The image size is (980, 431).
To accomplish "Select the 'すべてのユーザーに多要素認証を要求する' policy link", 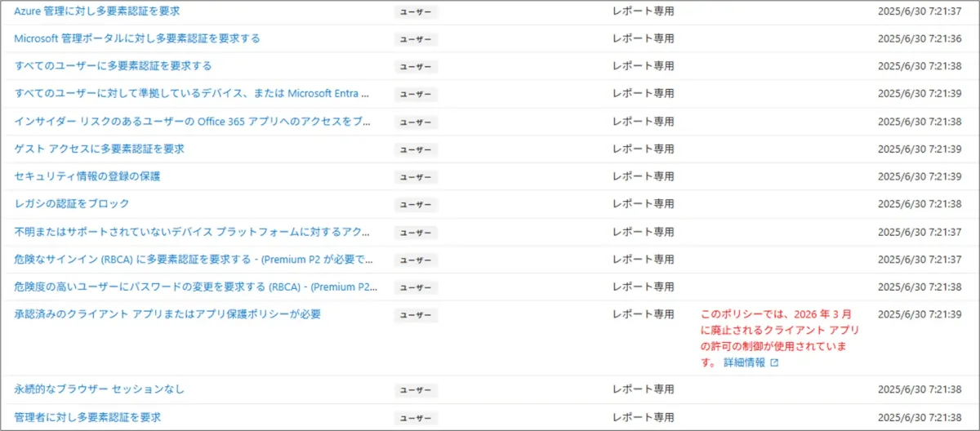I will [113, 65].
